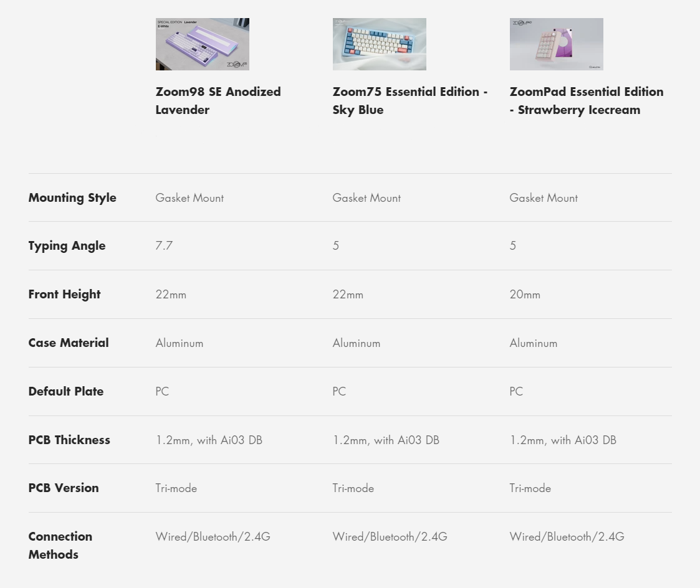
Task: Click Zoom98 Gasket Mount value
Action: pyautogui.click(x=189, y=197)
